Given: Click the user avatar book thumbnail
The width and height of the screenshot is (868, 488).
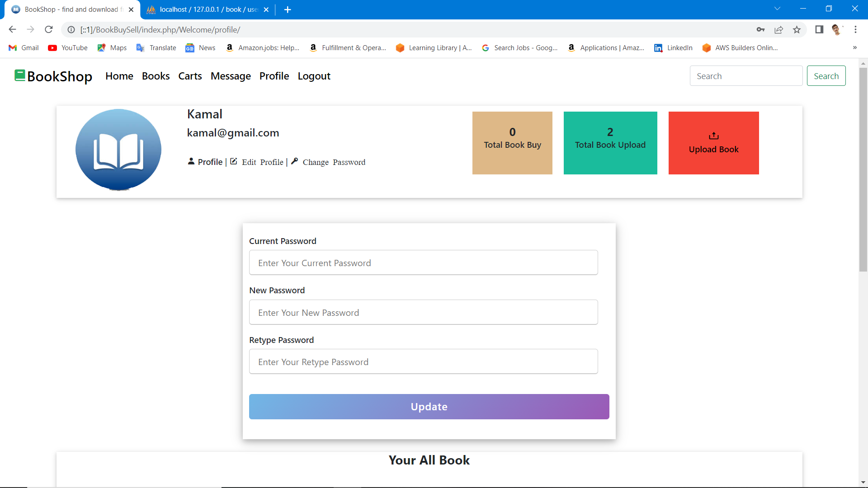Looking at the screenshot, I should (118, 150).
